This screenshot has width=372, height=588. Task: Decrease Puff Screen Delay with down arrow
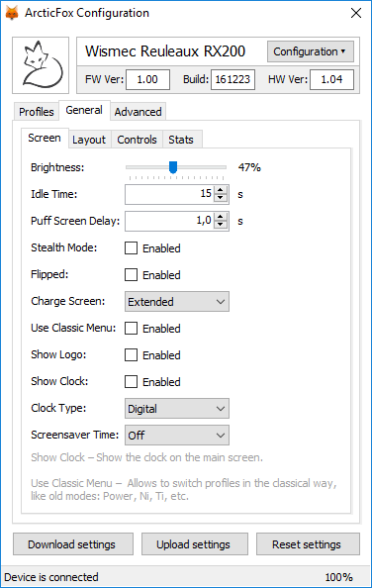coord(221,225)
